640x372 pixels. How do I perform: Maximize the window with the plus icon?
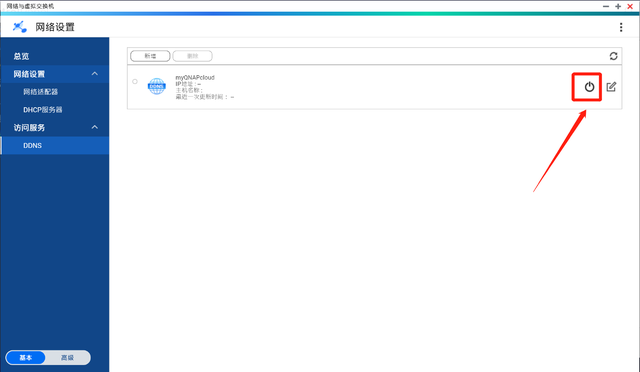coord(618,7)
